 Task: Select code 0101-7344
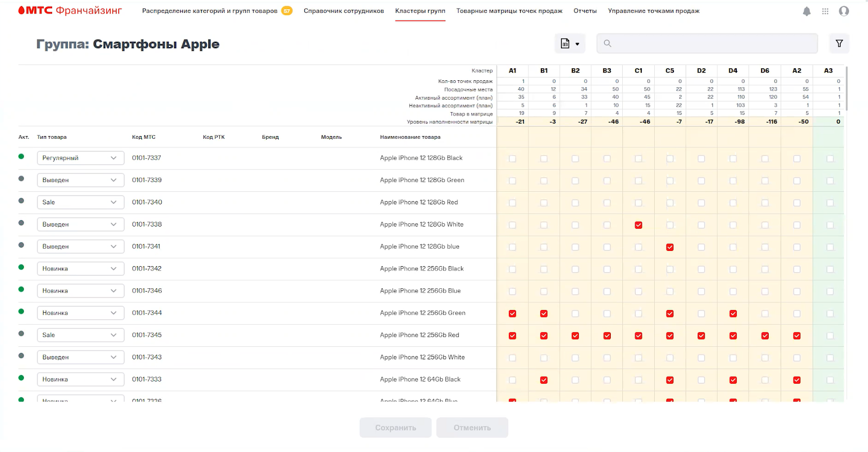pyautogui.click(x=147, y=313)
